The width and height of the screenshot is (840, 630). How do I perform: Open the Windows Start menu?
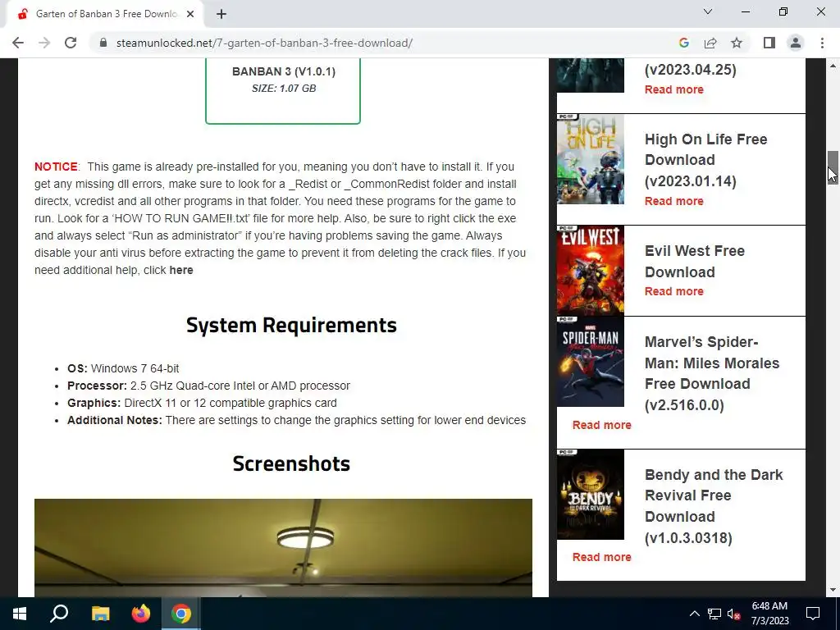[x=20, y=614]
